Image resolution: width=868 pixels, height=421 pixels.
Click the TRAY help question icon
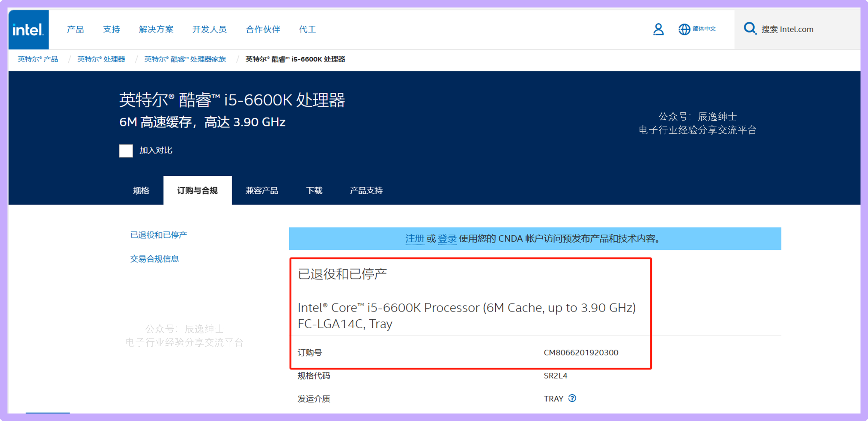(x=572, y=398)
